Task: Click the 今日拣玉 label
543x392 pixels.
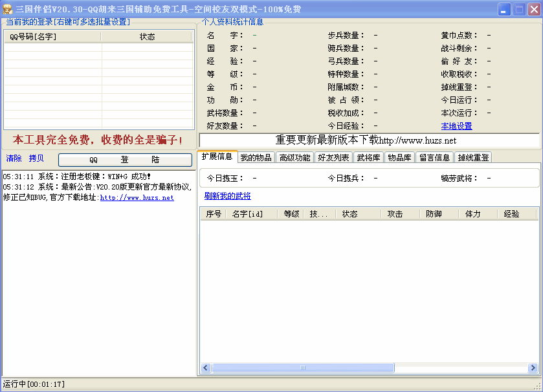Action: coord(225,178)
